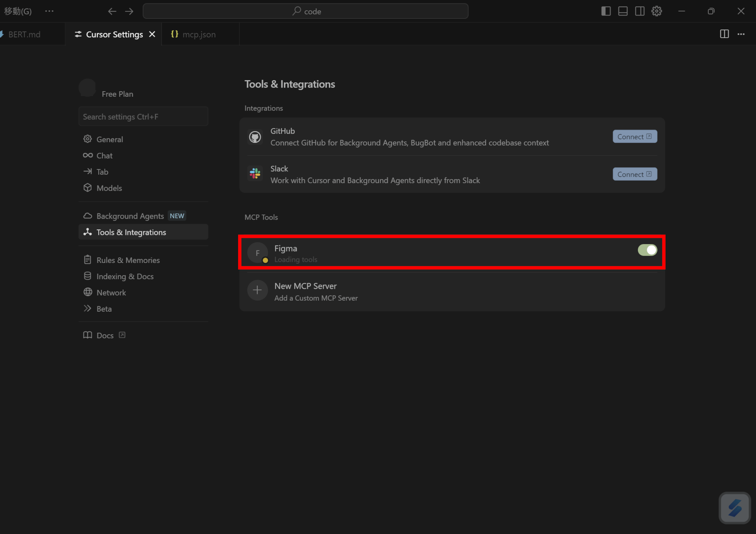Open the title bar overflow menu dots
This screenshot has height=534, width=756.
(x=49, y=11)
